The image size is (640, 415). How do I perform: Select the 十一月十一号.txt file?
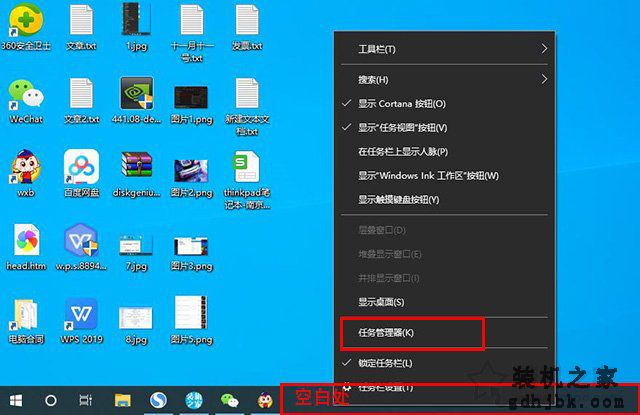[x=192, y=33]
